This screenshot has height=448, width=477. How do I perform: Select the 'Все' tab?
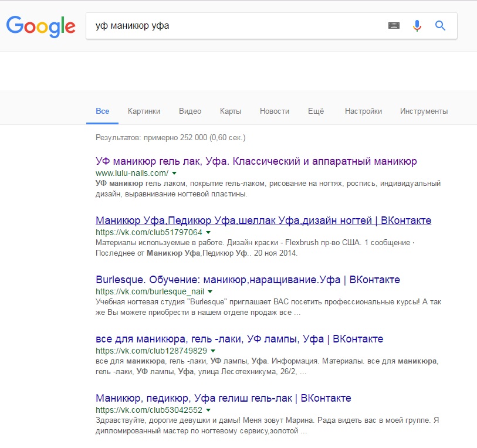coord(102,111)
